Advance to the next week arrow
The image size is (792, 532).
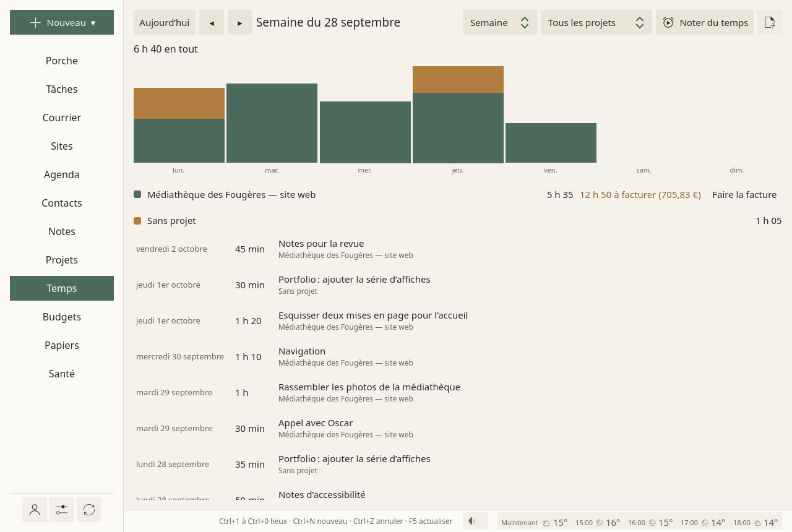[x=240, y=22]
